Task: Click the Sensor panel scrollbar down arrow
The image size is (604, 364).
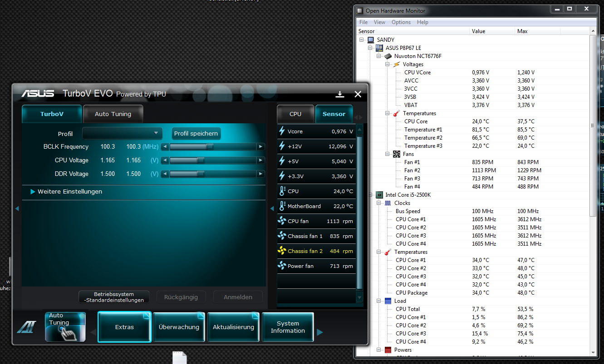Action: point(360,298)
